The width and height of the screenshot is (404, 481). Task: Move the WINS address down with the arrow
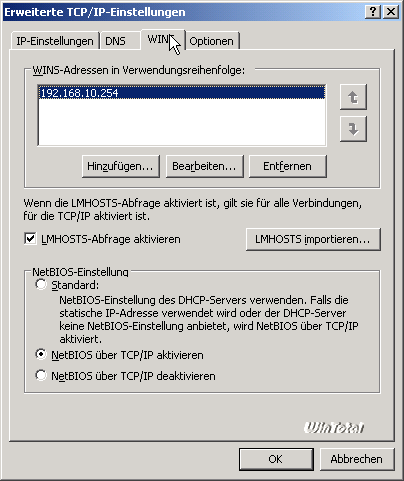click(x=353, y=129)
